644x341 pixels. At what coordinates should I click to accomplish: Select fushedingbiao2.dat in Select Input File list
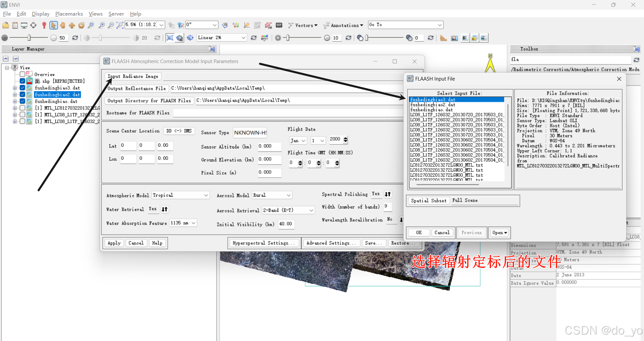(457, 105)
